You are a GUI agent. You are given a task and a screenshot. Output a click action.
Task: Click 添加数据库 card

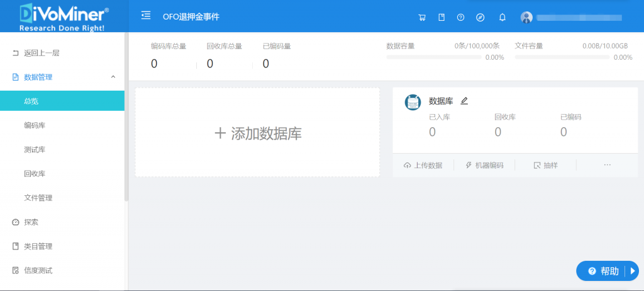pyautogui.click(x=257, y=132)
